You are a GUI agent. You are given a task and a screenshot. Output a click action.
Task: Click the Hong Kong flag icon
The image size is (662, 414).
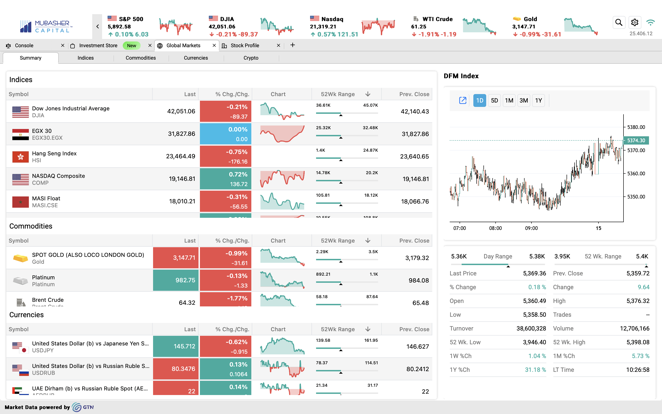coord(20,156)
